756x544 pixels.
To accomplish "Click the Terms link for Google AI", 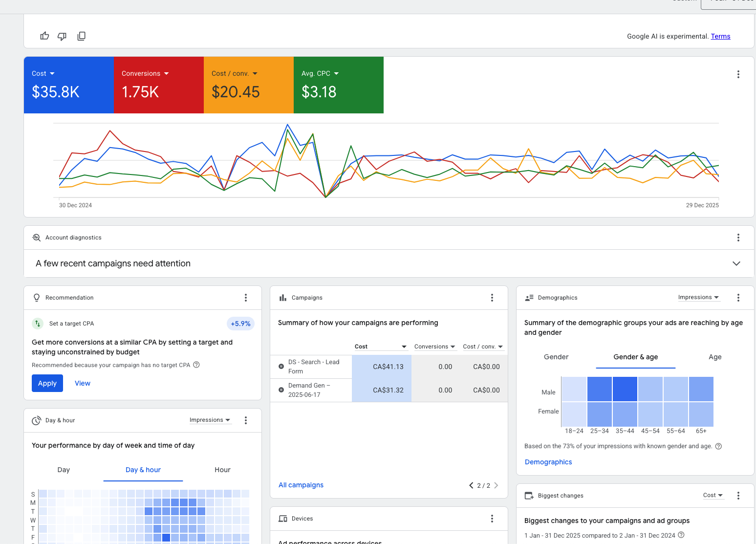I will (x=720, y=36).
